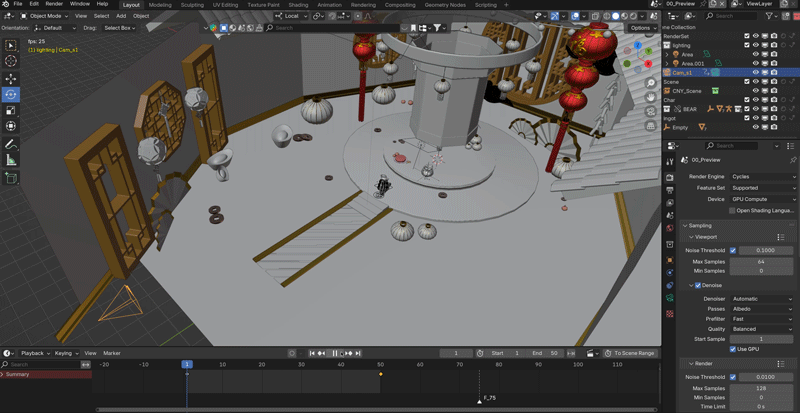
Task: Open the Tool properties tab
Action: pyautogui.click(x=670, y=162)
